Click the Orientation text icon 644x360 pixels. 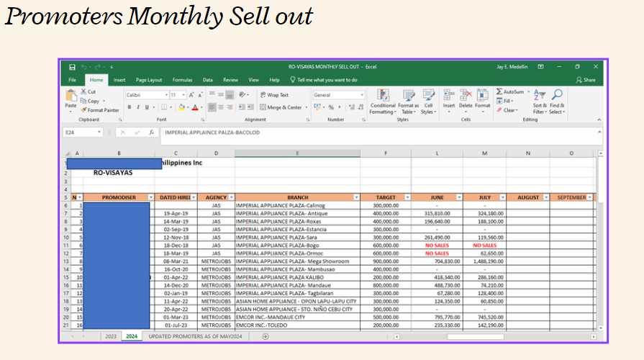(x=242, y=95)
